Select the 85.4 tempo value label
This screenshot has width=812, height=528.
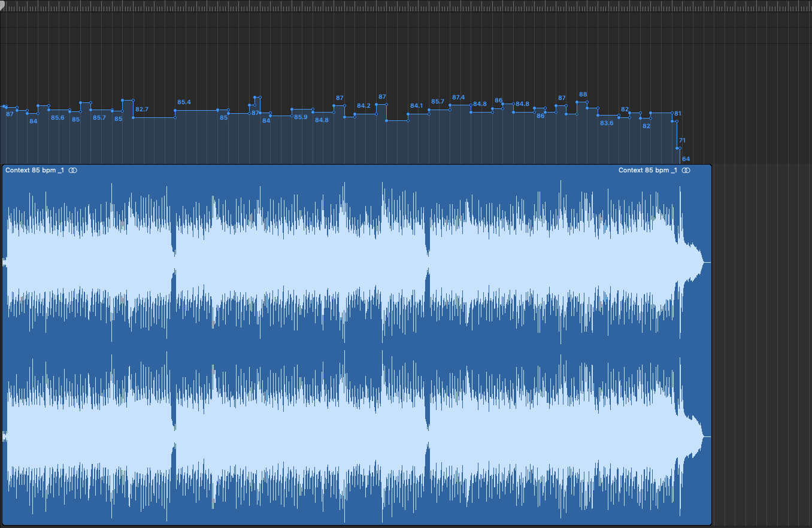click(184, 102)
